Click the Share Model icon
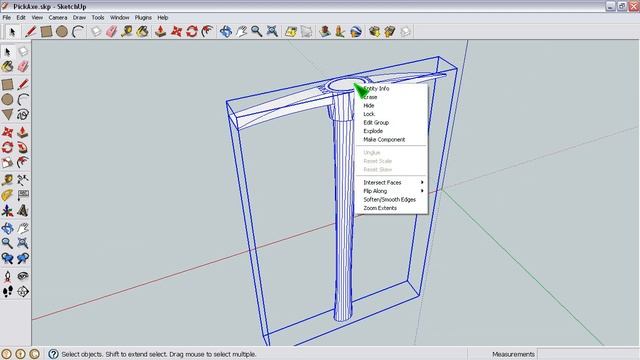640x360 pixels. point(390,31)
